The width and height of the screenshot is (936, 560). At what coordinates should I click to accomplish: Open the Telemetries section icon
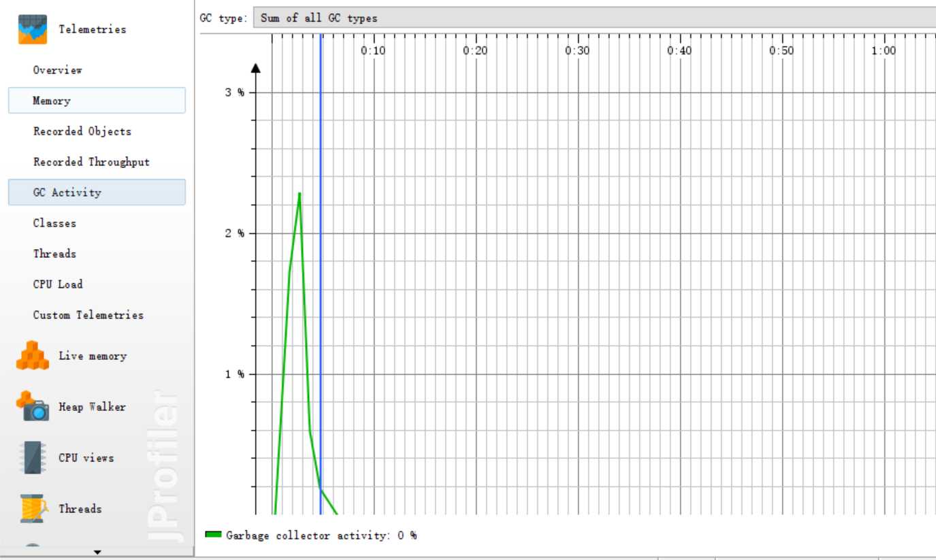tap(33, 29)
